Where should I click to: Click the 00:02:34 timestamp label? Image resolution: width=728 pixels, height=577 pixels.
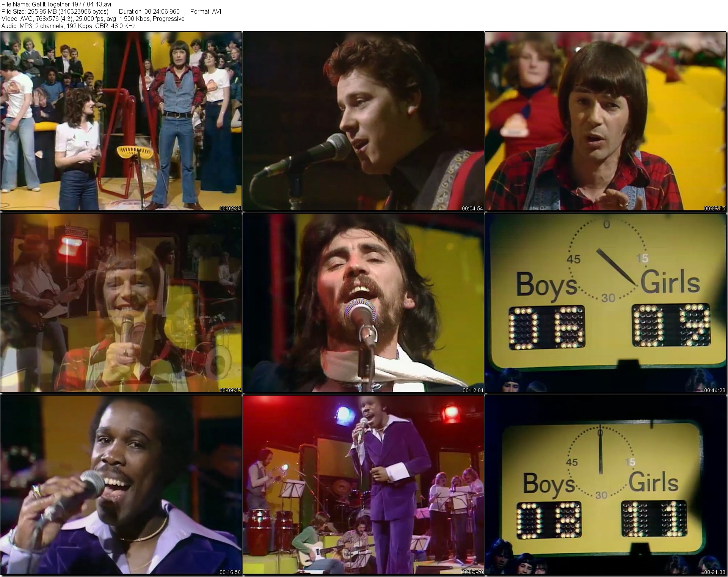tap(230, 208)
